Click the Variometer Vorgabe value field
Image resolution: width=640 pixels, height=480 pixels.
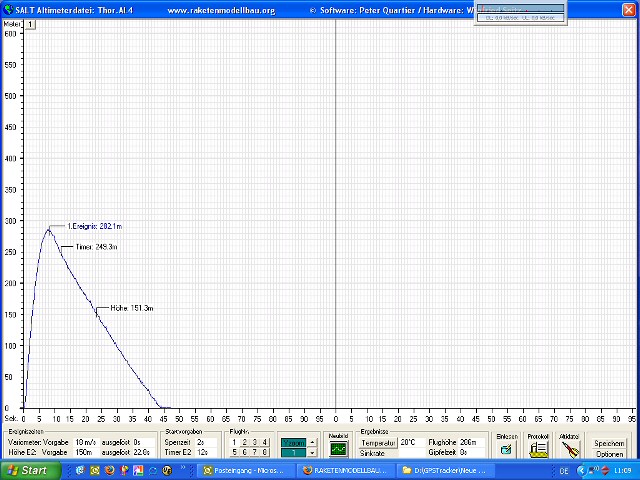click(86, 441)
